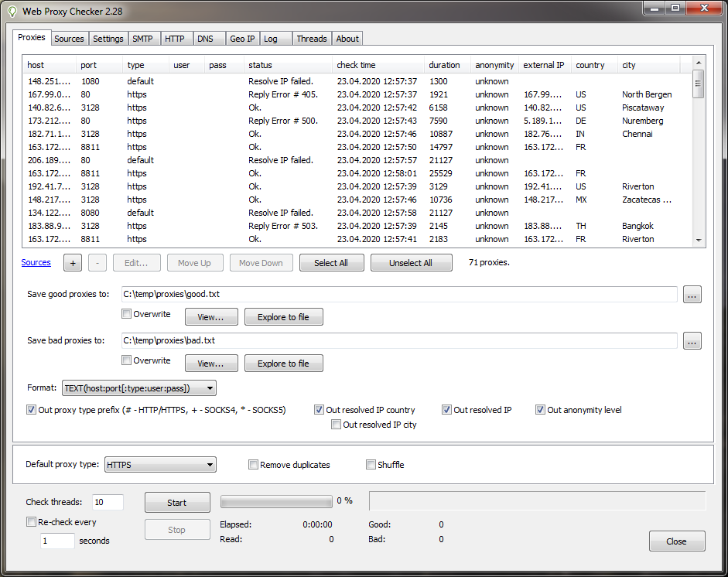Screen dimensions: 728x577
Task: Click the Stop button
Action: 177,530
